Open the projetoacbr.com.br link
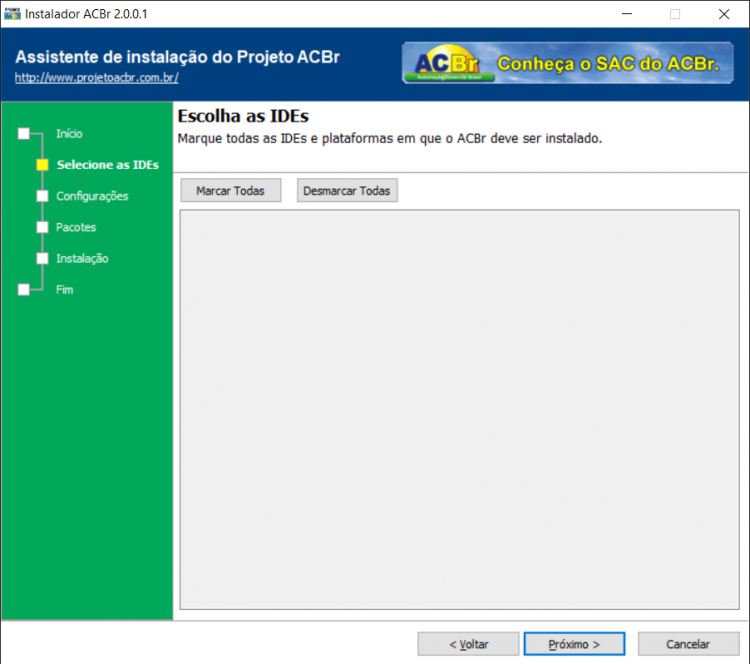Viewport: 750px width, 664px height. 97,77
